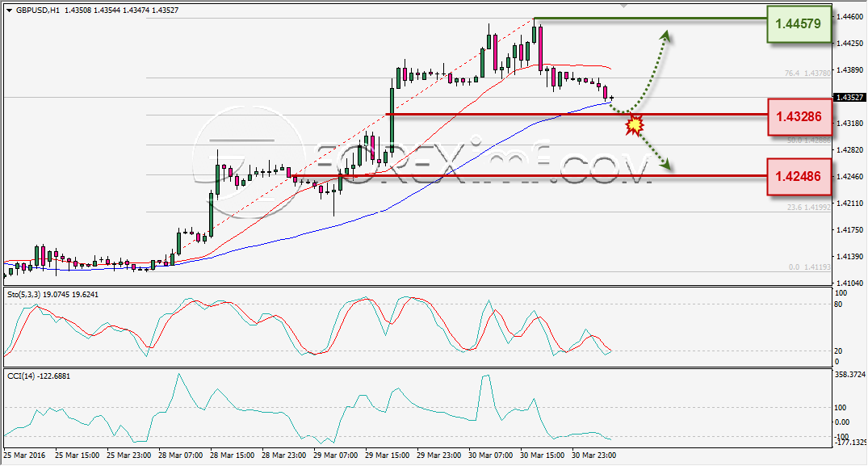Select the red 1.42486 support label
The width and height of the screenshot is (868, 466).
(x=799, y=177)
